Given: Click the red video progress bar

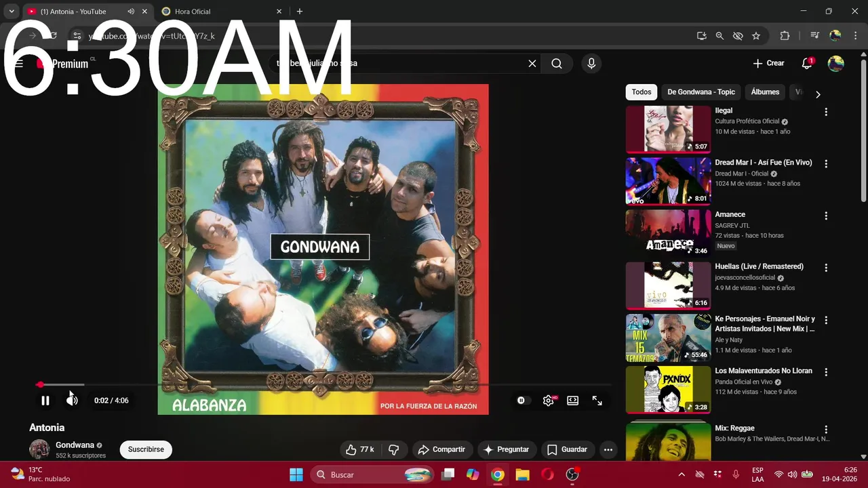Looking at the screenshot, I should click(324, 384).
